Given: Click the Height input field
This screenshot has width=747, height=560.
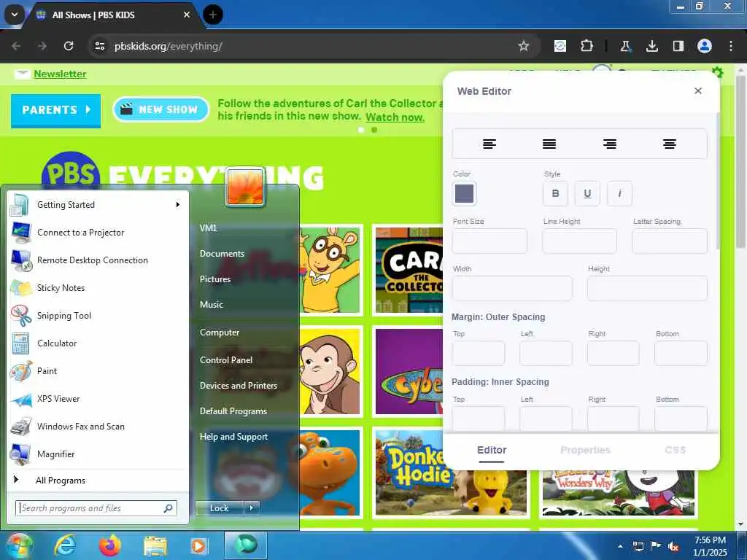Looking at the screenshot, I should [x=647, y=288].
